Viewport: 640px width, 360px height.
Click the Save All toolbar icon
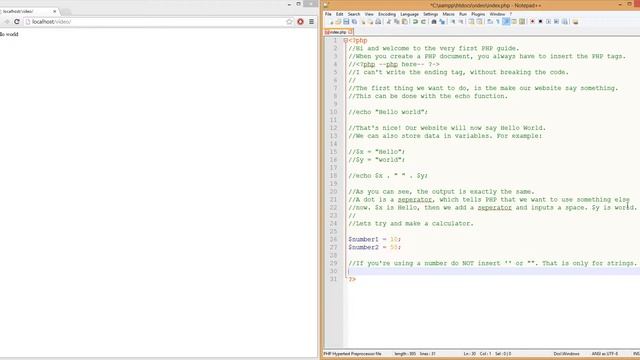click(x=354, y=22)
